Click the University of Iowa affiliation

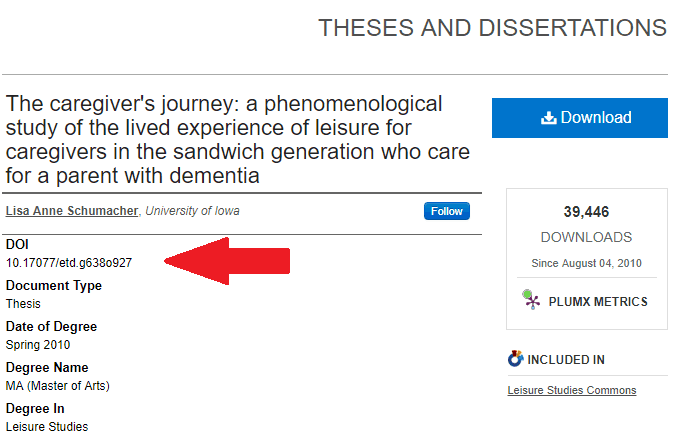pyautogui.click(x=192, y=211)
